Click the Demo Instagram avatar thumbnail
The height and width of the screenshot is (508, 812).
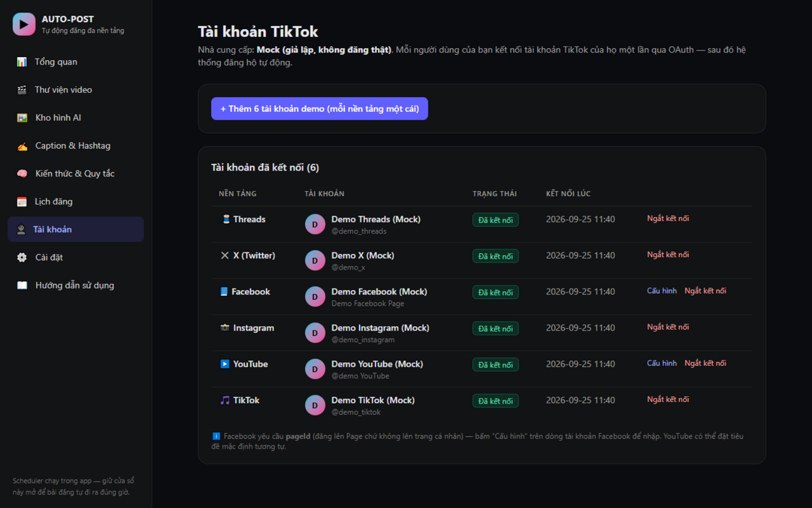click(315, 333)
